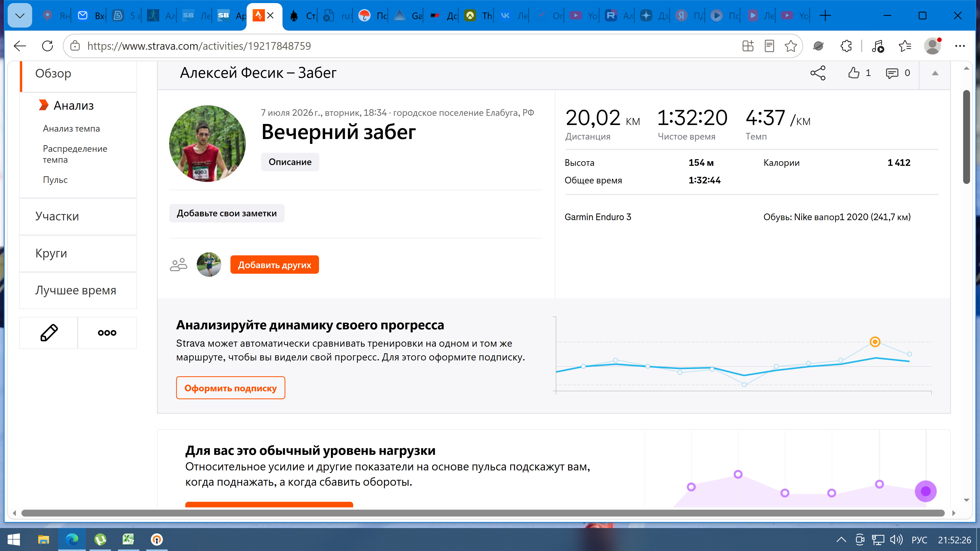Switch the РУС input language indicator

tap(919, 540)
